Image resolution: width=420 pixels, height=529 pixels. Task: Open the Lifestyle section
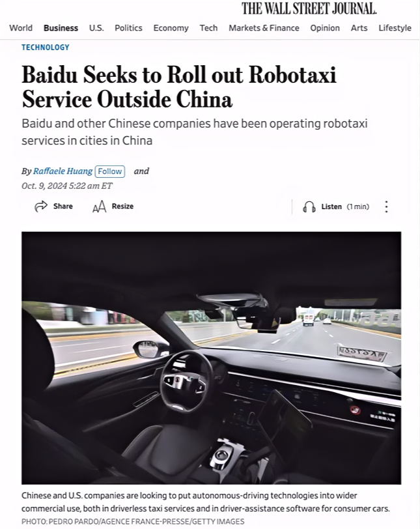coord(395,28)
